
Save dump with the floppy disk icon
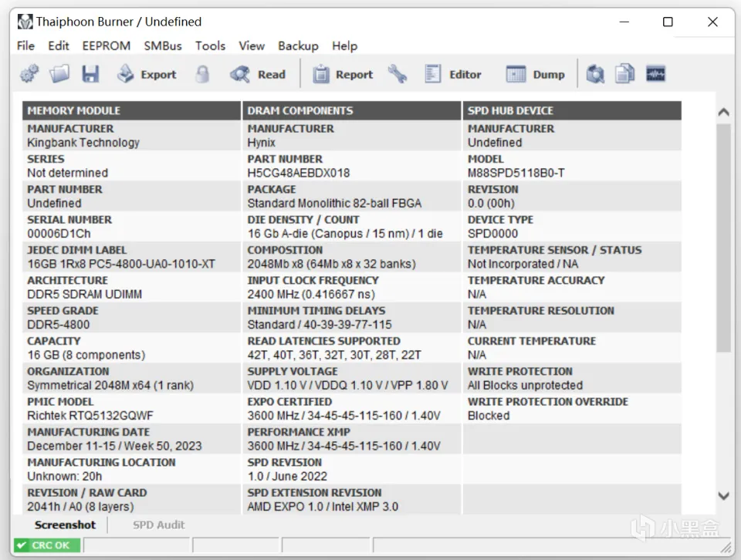point(90,74)
